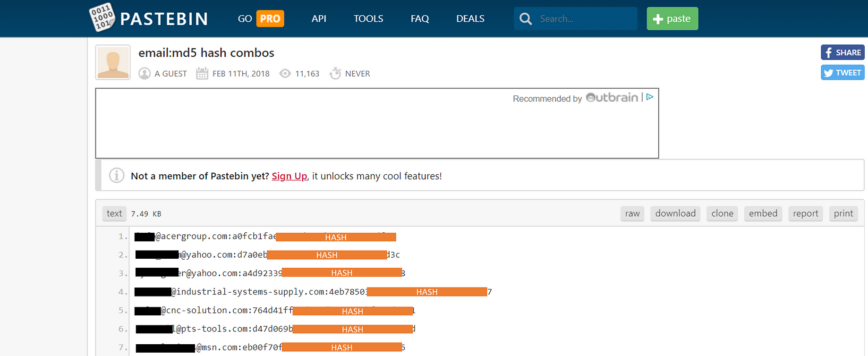Image resolution: width=868 pixels, height=356 pixels.
Task: Click the AdChoices triangle icon
Action: (x=650, y=97)
